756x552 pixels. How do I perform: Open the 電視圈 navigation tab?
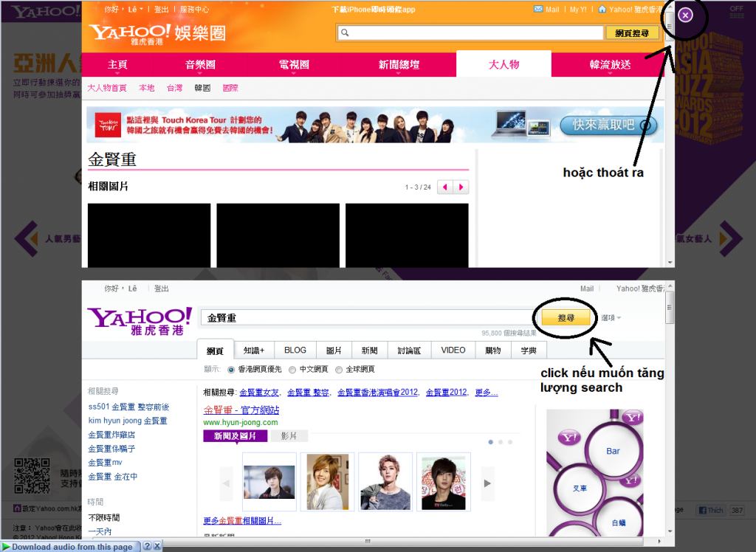[x=294, y=65]
